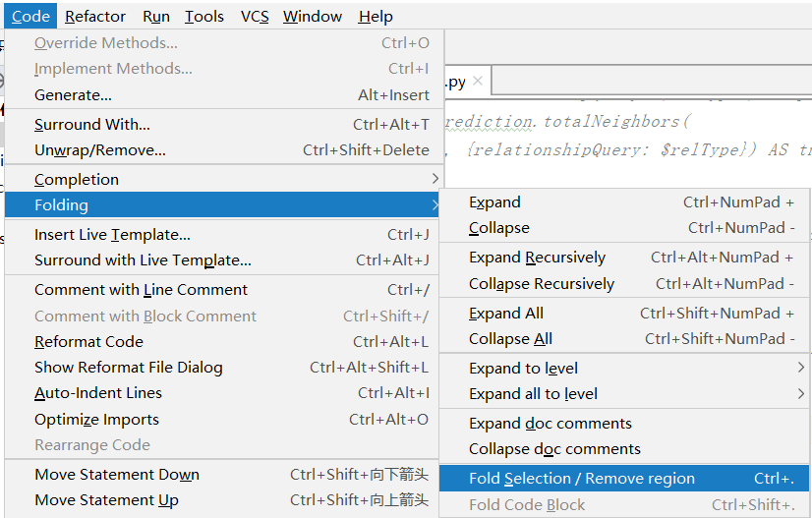Choose Collapse Recursively
Image resolution: width=812 pixels, height=518 pixels.
624,284
